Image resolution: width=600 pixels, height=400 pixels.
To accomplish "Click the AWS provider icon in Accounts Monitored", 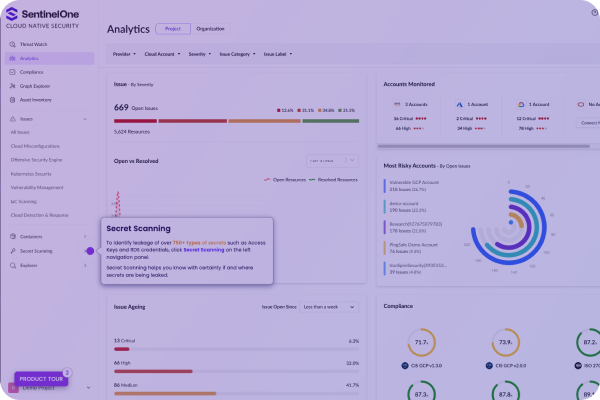I will pyautogui.click(x=398, y=104).
